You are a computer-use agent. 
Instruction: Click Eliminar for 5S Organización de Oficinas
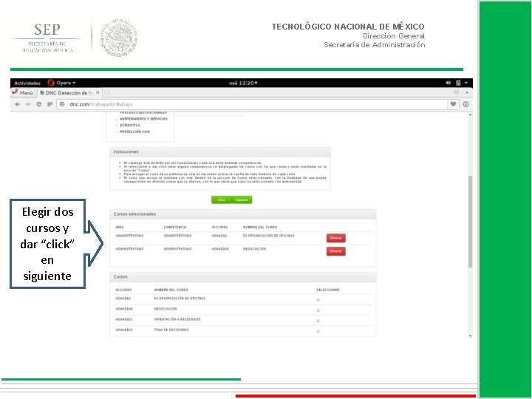[x=336, y=238]
